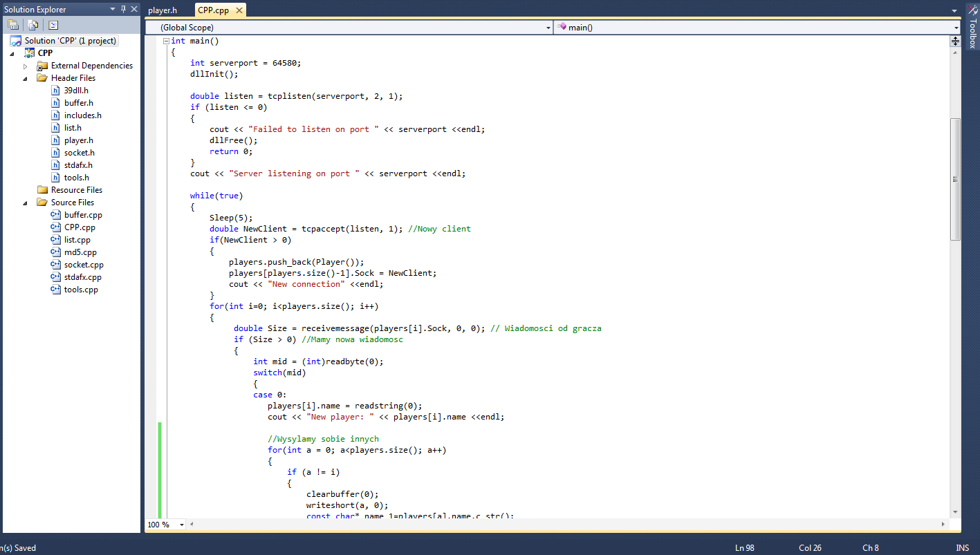Open the Solution Explorer window options menu
The width and height of the screenshot is (980, 555).
[x=113, y=9]
